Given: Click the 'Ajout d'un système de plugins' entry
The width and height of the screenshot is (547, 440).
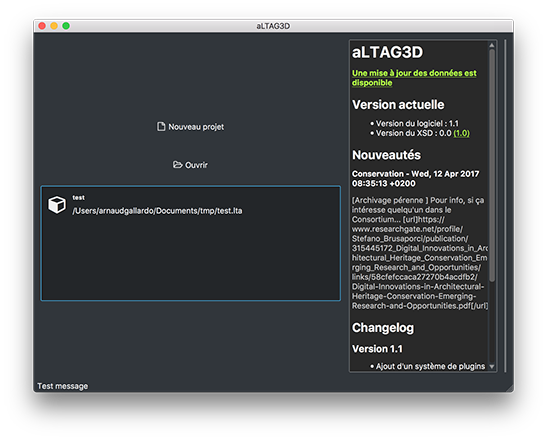Looking at the screenshot, I should coord(430,366).
